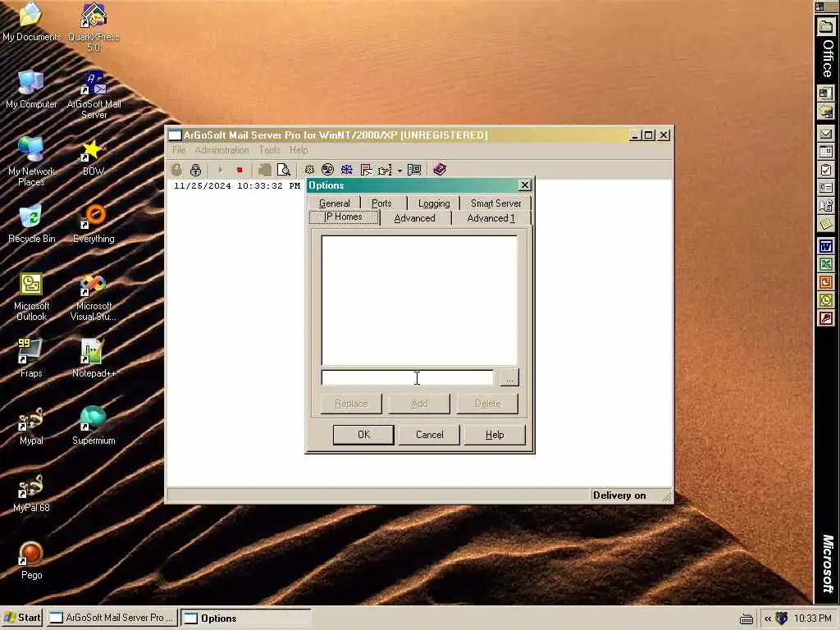Click the first greyed-out icon in the mail server toolbar
The width and height of the screenshot is (840, 630).
[177, 170]
